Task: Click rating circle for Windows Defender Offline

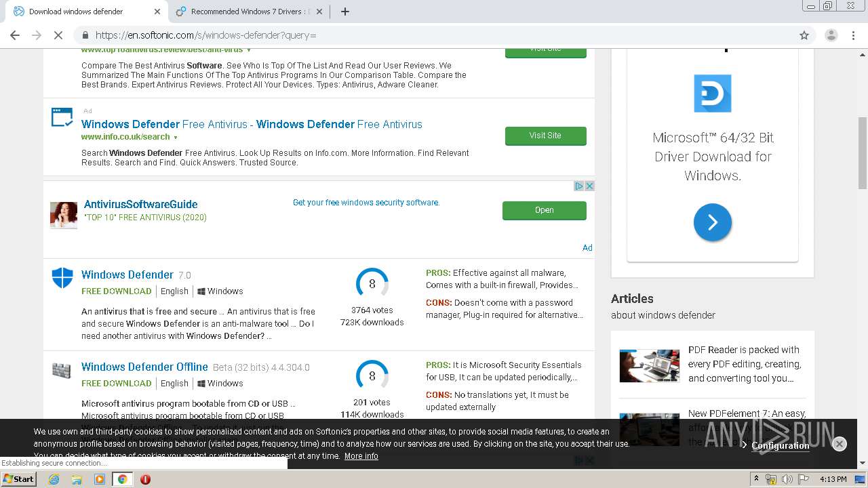Action: 372,376
